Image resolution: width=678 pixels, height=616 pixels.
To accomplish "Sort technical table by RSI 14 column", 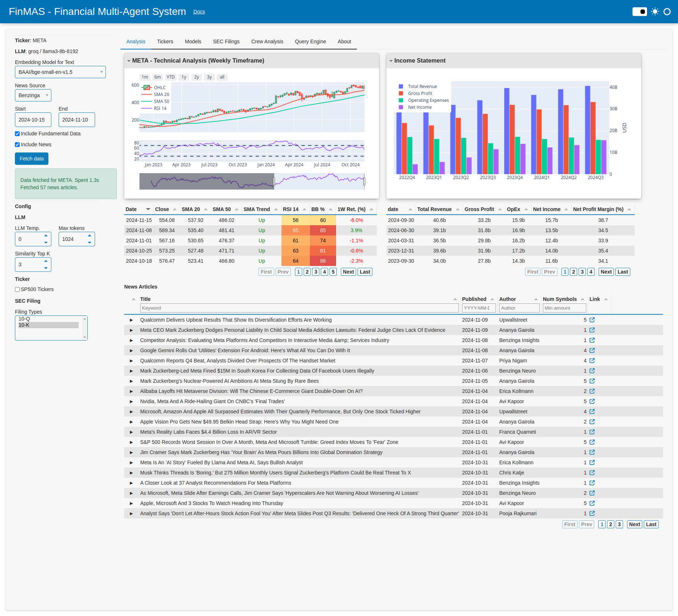I will pyautogui.click(x=304, y=209).
